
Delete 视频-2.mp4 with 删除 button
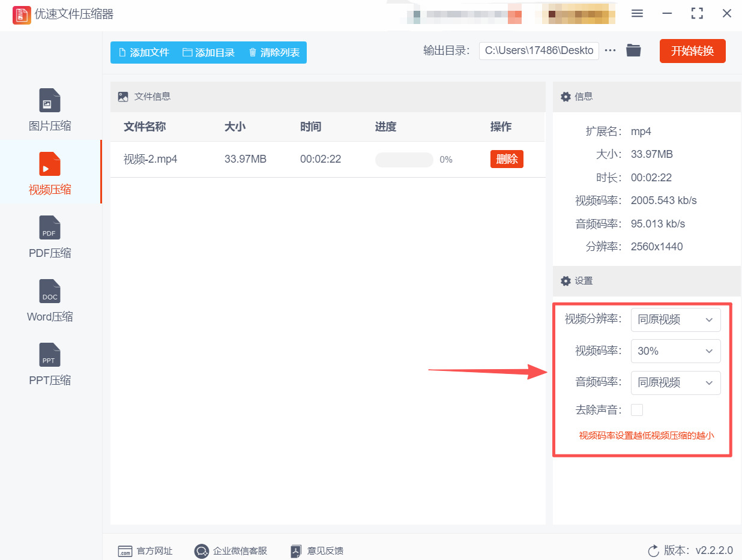coord(507,159)
